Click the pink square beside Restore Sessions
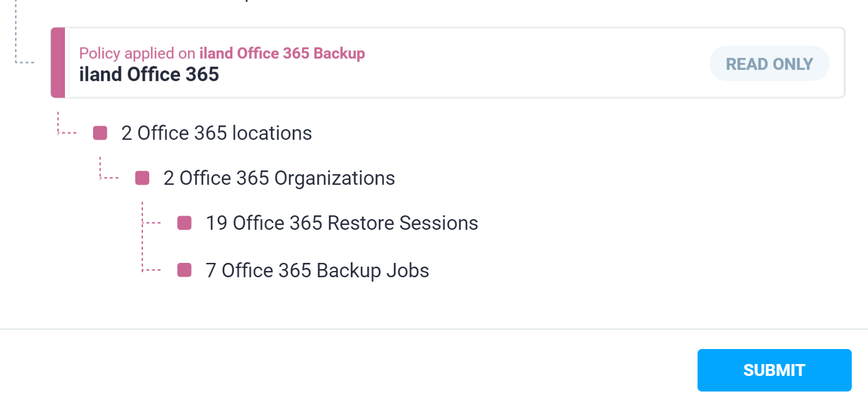 [184, 223]
